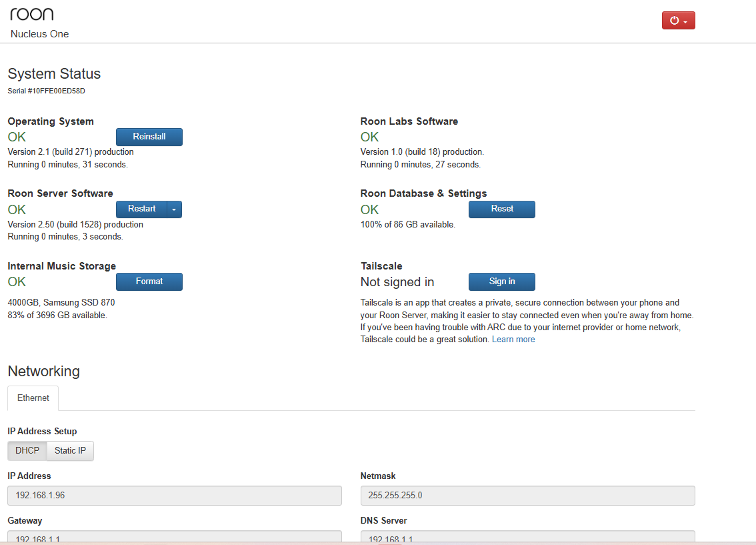Click the serial number text #10FFE00ED58D
This screenshot has height=545, width=756.
pos(57,91)
